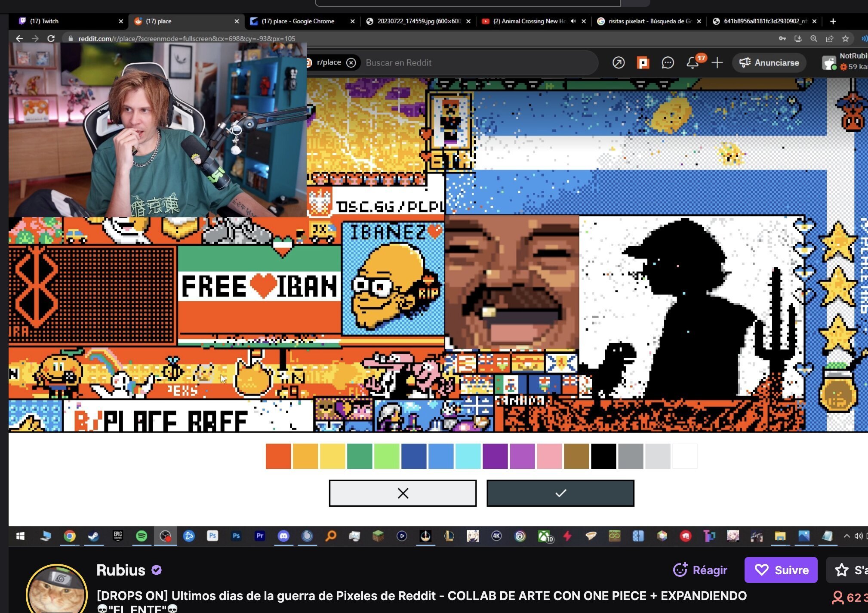Select the black color swatch

click(603, 456)
